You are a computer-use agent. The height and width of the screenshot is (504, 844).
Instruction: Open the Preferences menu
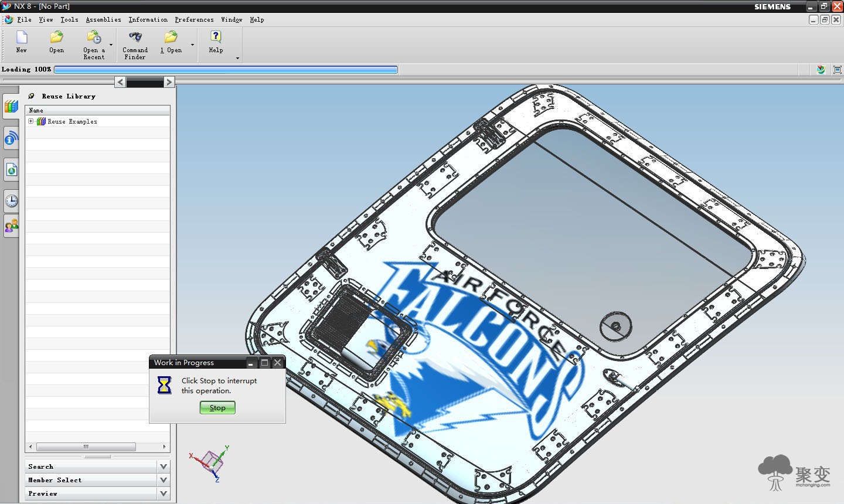(194, 19)
